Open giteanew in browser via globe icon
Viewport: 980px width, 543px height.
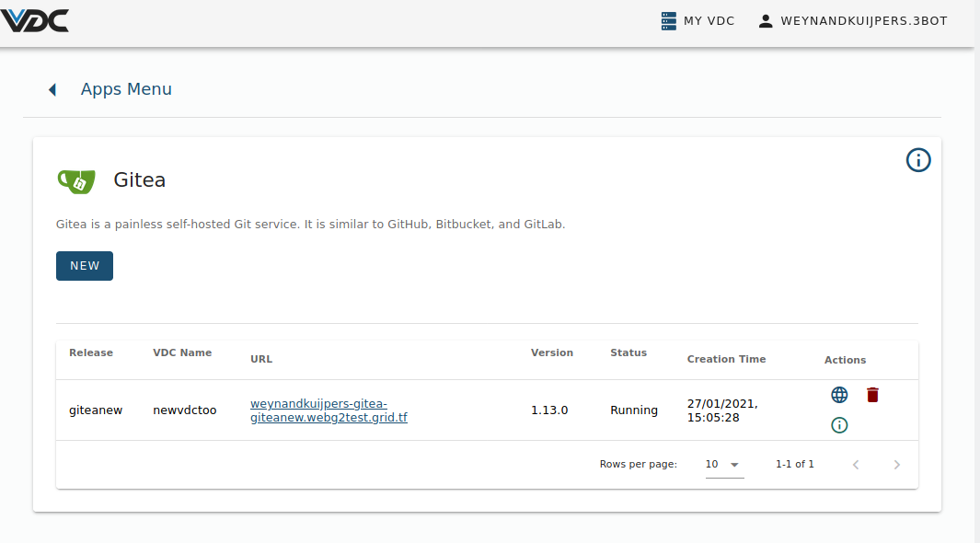pos(839,395)
